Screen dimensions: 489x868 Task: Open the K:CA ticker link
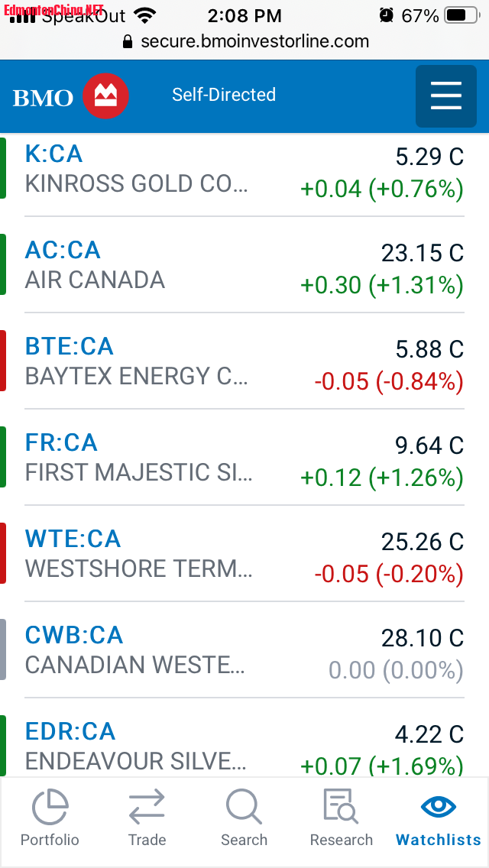(x=53, y=154)
